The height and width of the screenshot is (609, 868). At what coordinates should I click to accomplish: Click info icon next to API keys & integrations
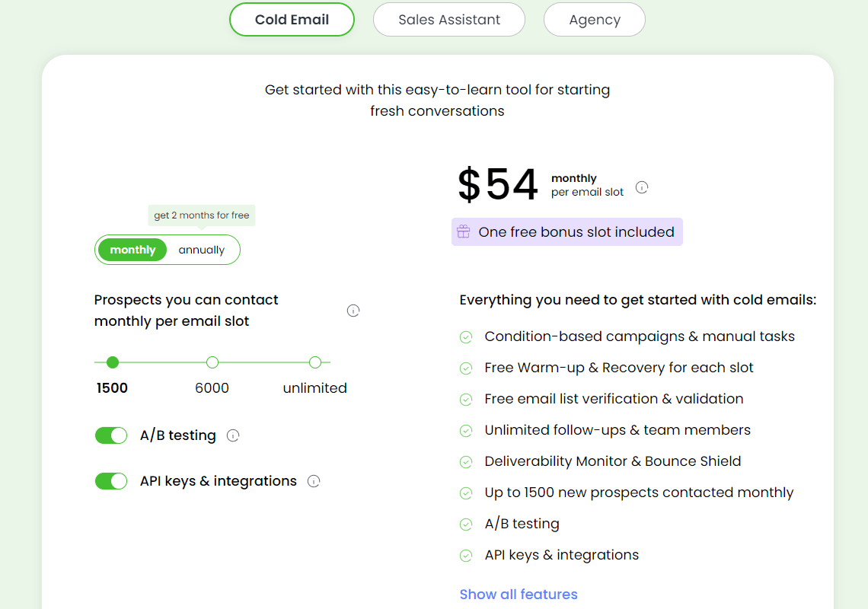tap(314, 481)
